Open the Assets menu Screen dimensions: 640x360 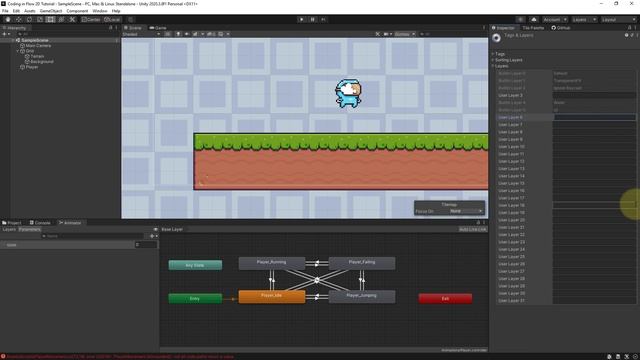click(x=30, y=11)
